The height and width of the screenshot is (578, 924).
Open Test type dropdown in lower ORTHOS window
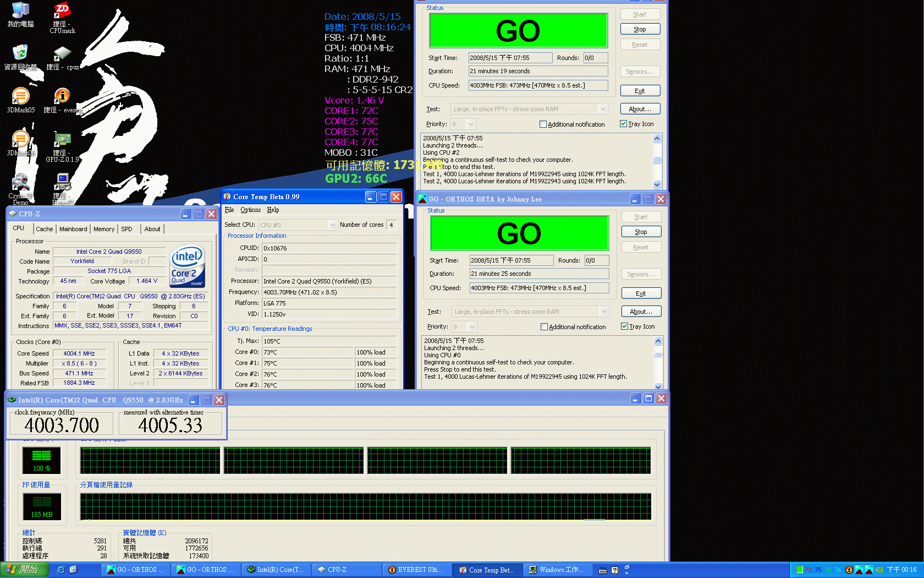coord(604,312)
